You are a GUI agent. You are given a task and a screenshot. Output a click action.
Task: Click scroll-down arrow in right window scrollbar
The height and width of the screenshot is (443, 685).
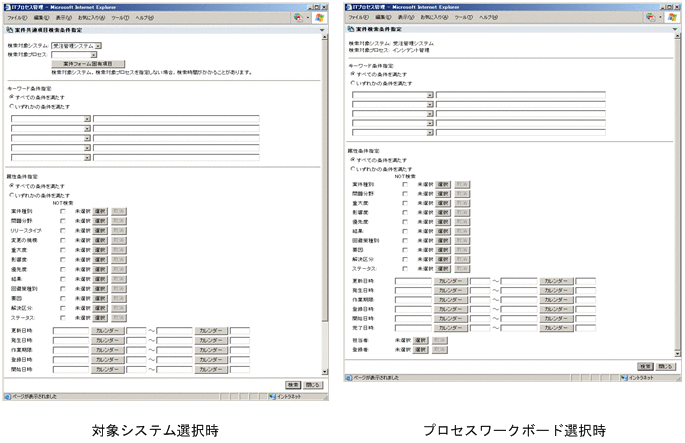677,353
